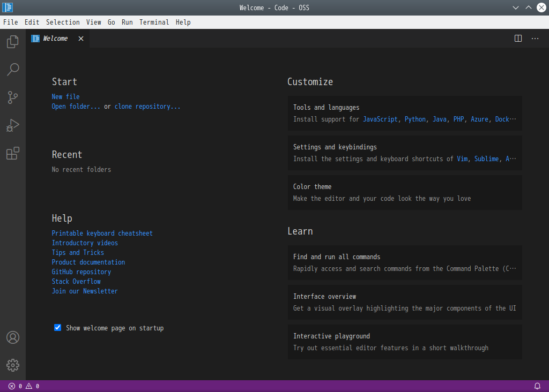The width and height of the screenshot is (549, 392).
Task: Open the View menu
Action: (93, 22)
